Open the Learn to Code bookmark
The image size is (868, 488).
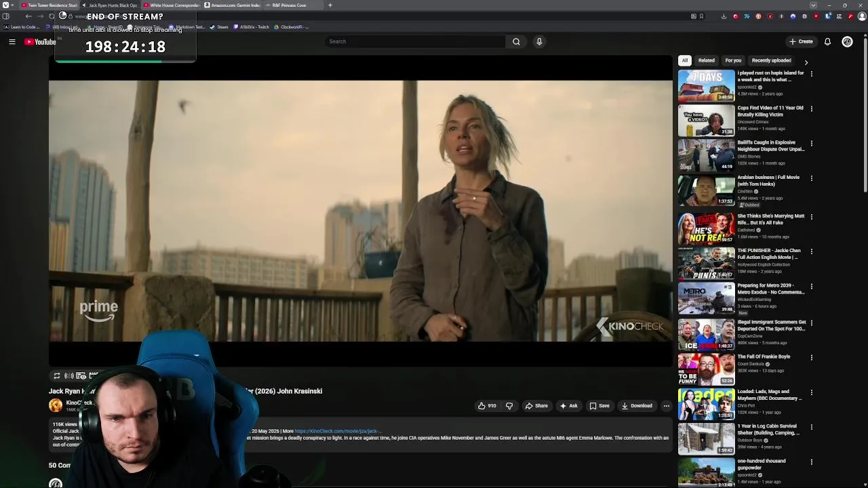(x=21, y=27)
